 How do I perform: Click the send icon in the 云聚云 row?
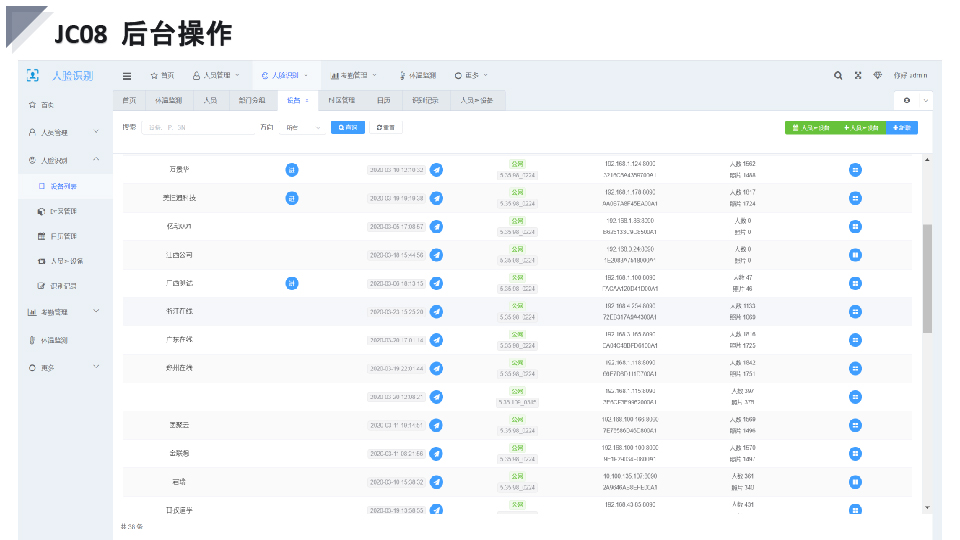pyautogui.click(x=436, y=425)
